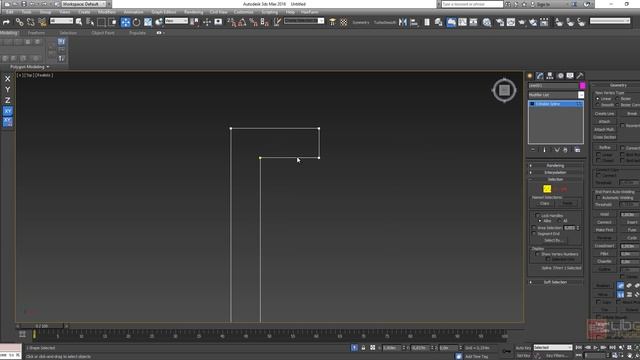This screenshot has height=360, width=640.
Task: Click the Refine button
Action: click(x=604, y=147)
